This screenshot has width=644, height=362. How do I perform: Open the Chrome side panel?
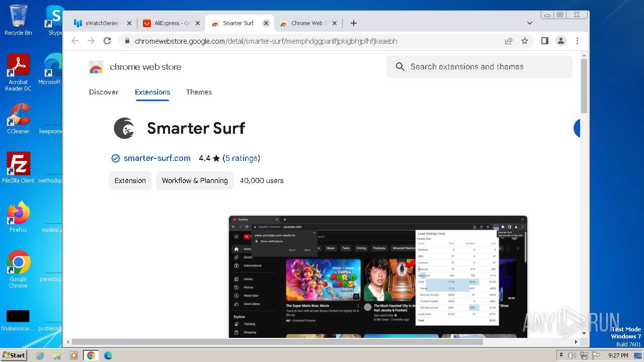pyautogui.click(x=545, y=41)
